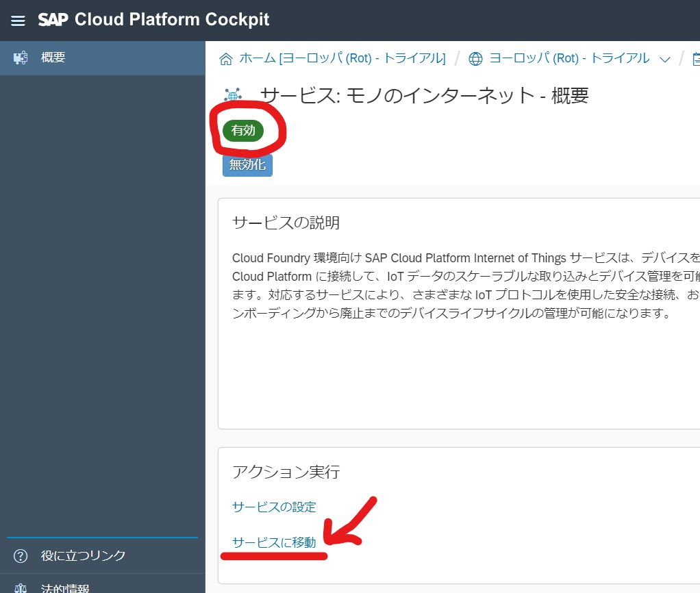Click the 無効化 button
700x593 pixels.
[x=247, y=164]
